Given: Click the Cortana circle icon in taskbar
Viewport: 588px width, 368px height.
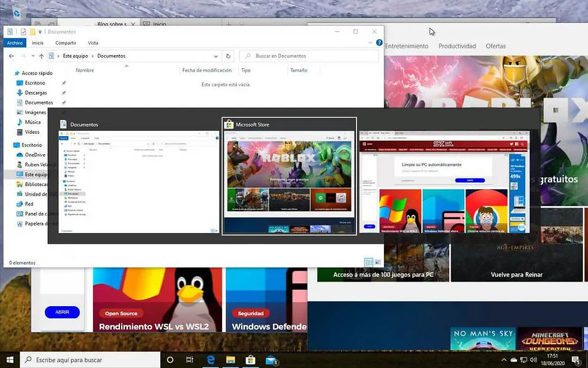Looking at the screenshot, I should (170, 360).
